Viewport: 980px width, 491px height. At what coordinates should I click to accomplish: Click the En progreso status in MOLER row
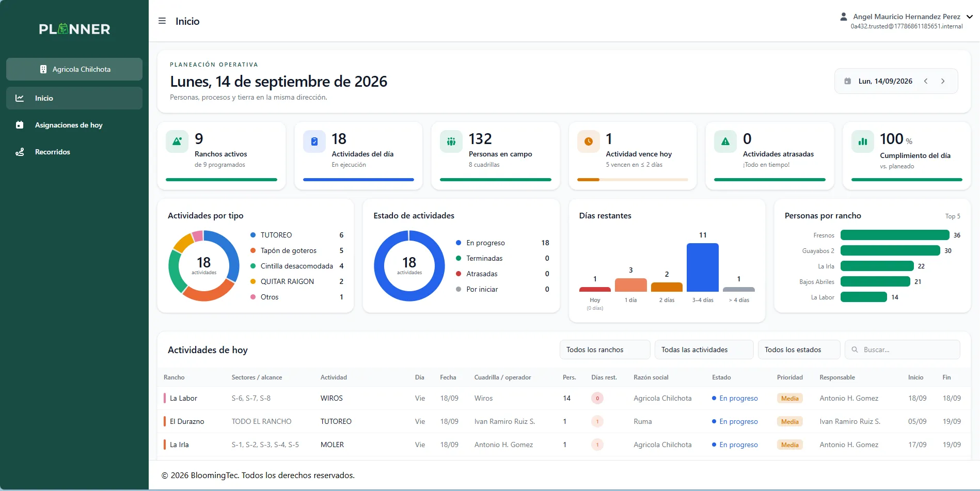point(735,445)
